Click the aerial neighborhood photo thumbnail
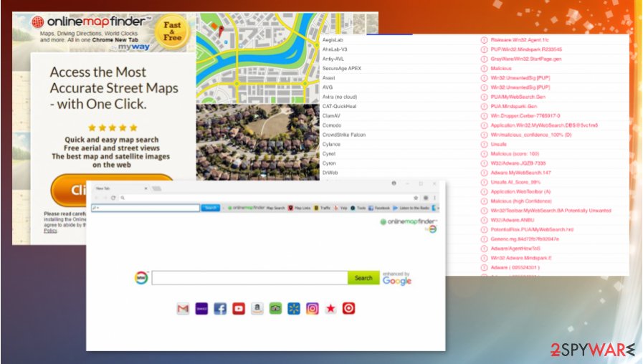 coord(257,142)
